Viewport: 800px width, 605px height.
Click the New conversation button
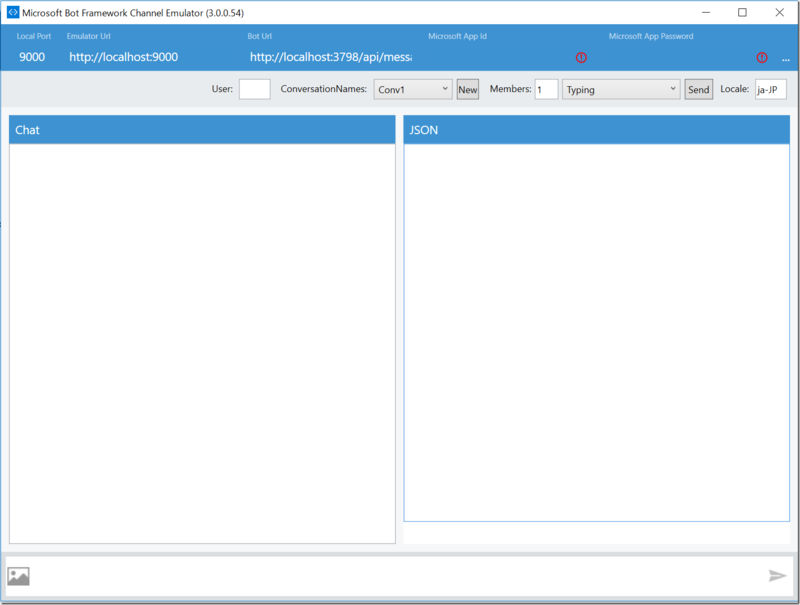pos(467,90)
